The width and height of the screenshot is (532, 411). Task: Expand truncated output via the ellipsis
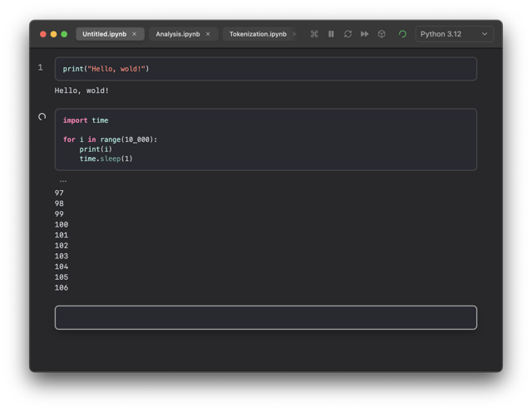point(63,181)
